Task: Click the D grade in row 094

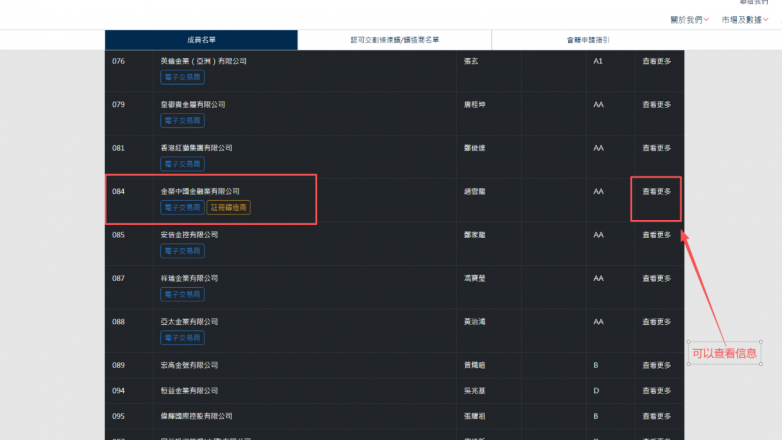Action: [x=596, y=391]
